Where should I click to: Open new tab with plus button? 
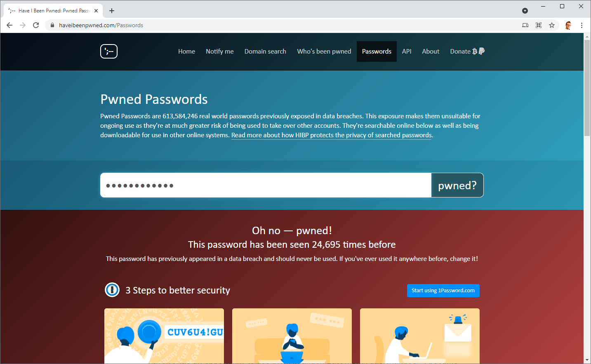tap(112, 11)
